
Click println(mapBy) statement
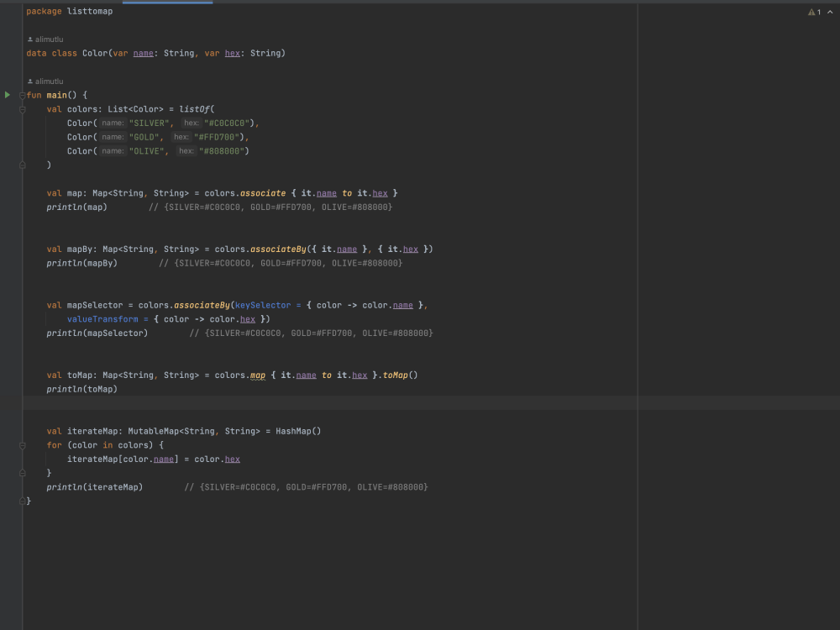tap(82, 263)
